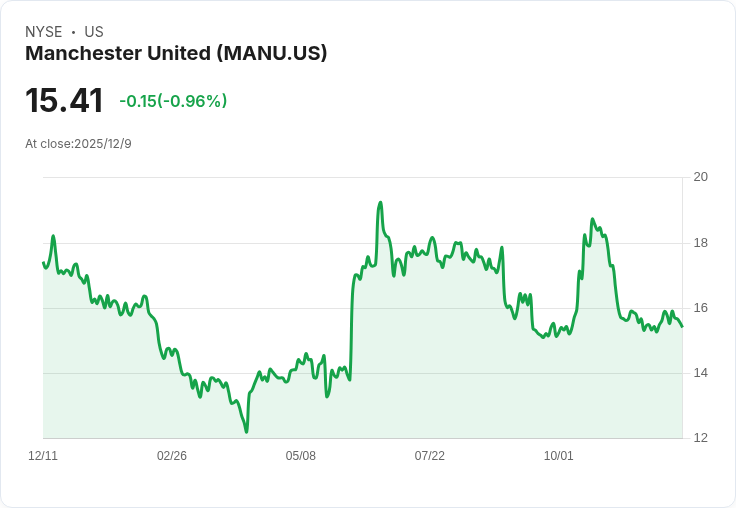
Task: Click the chart's highest peak near 19
Action: 380,203
